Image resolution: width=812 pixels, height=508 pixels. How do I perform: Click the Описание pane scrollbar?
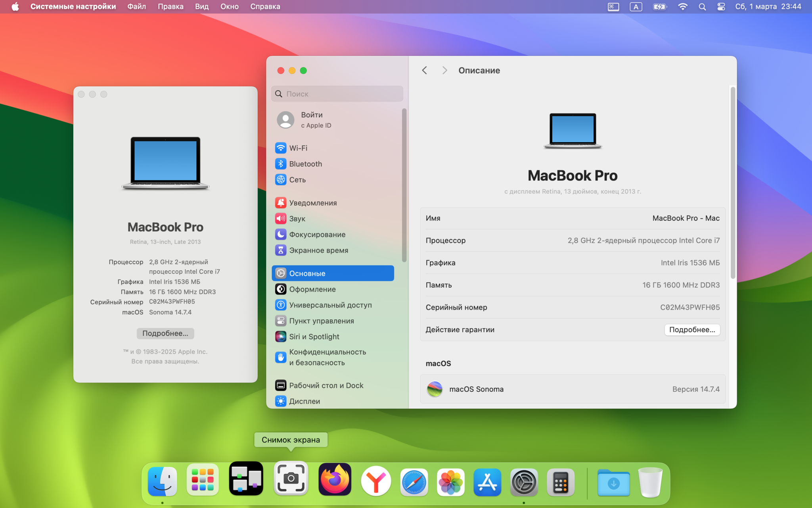point(733,183)
